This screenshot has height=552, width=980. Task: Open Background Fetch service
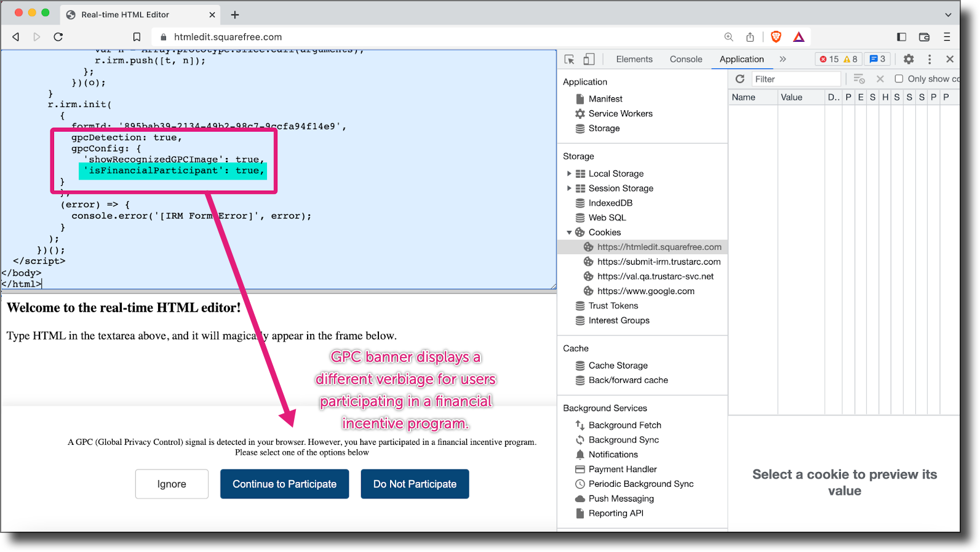pyautogui.click(x=625, y=425)
